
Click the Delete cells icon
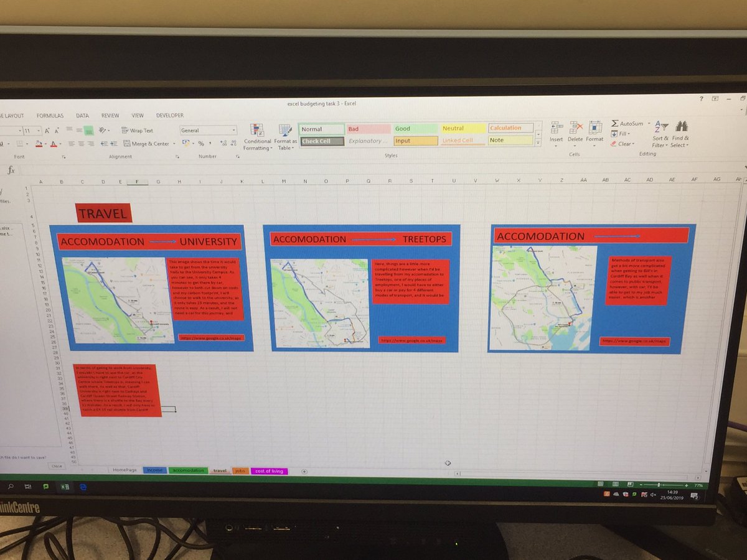[576, 127]
